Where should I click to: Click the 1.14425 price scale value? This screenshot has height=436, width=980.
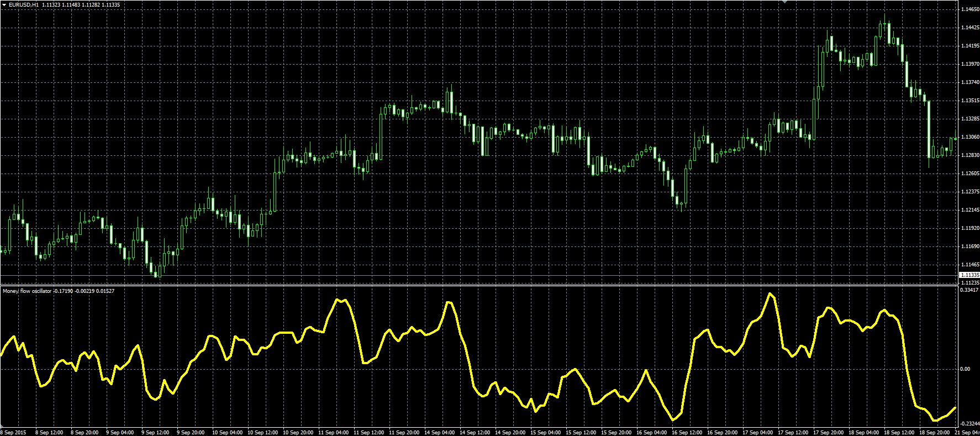pyautogui.click(x=971, y=28)
